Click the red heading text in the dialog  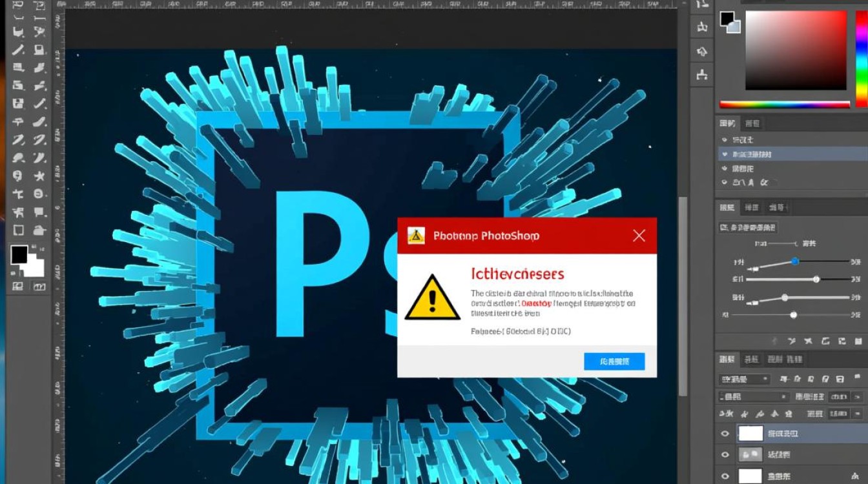coord(517,274)
